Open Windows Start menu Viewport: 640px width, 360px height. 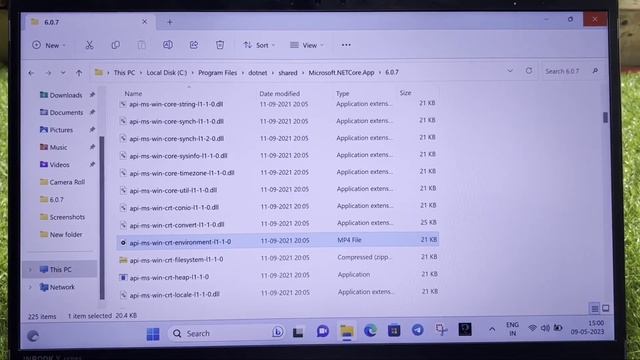153,334
